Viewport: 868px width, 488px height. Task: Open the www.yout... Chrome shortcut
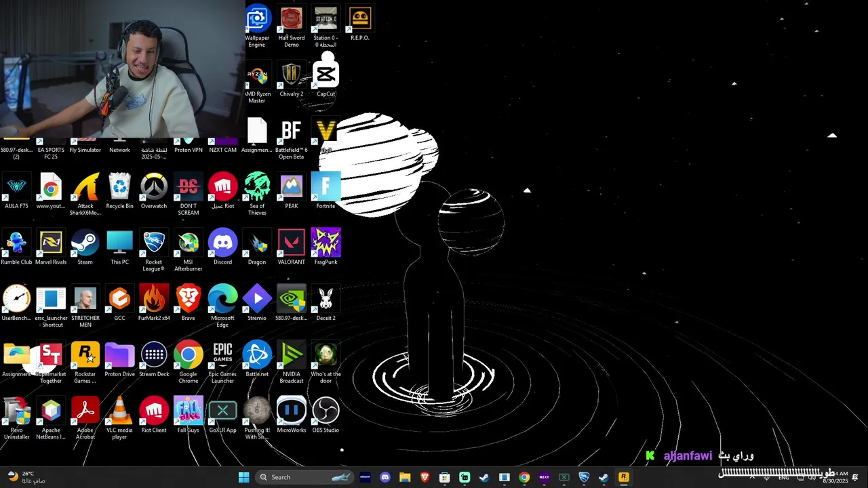click(x=51, y=191)
